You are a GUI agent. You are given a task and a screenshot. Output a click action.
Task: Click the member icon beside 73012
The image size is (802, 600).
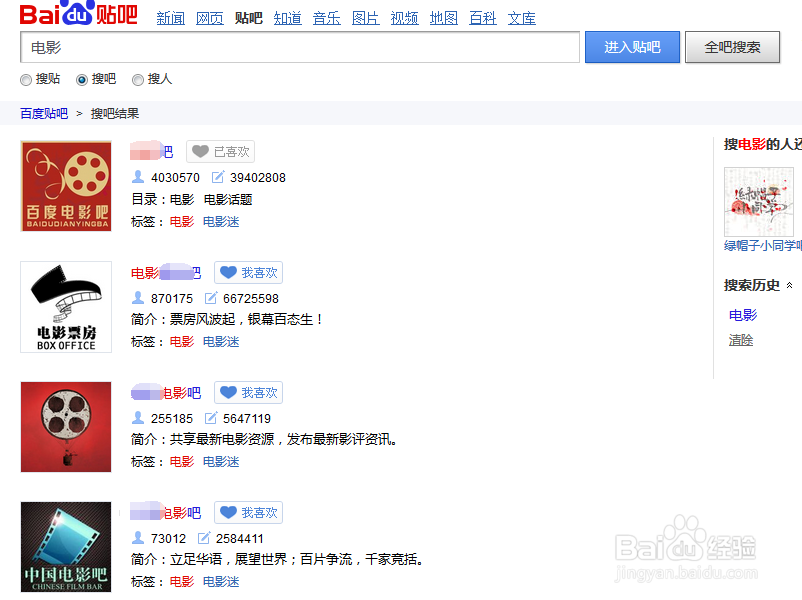[138, 538]
